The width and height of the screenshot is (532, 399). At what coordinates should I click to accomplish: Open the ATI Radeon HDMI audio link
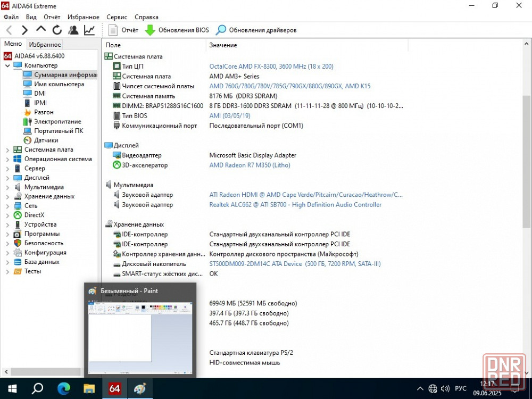pos(306,195)
